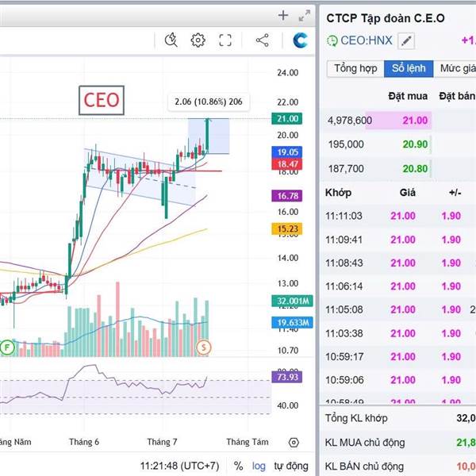The image size is (476, 476).
Task: Click the share chart icon
Action: click(x=263, y=40)
